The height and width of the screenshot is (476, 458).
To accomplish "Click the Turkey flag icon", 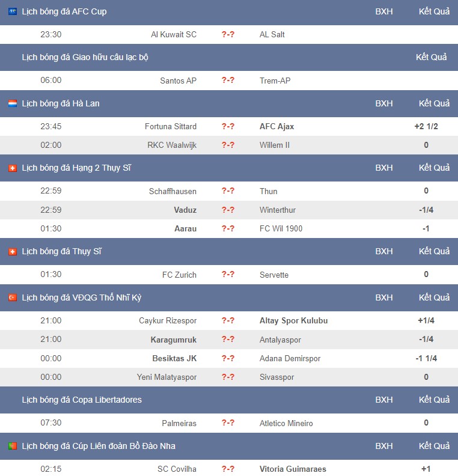I will [13, 297].
